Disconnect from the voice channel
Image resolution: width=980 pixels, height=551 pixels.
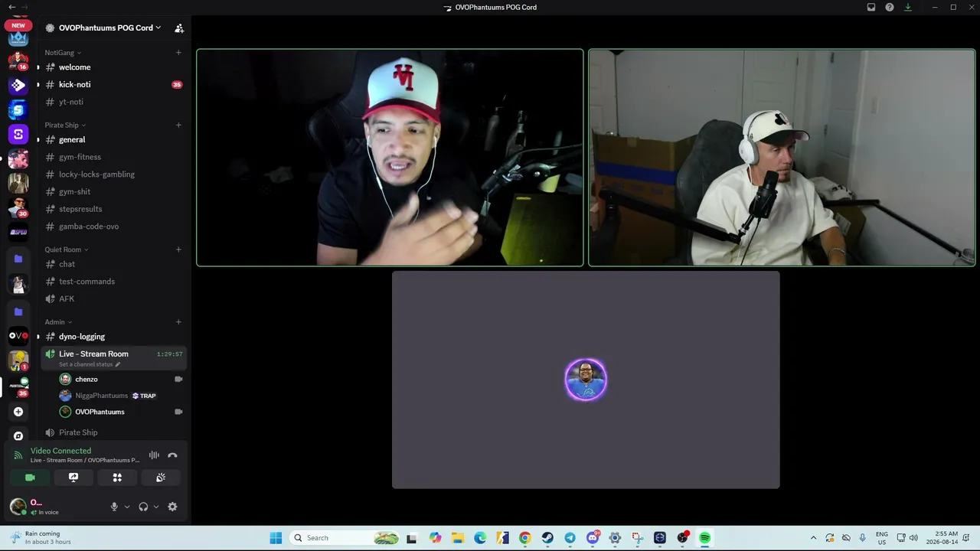pos(172,455)
